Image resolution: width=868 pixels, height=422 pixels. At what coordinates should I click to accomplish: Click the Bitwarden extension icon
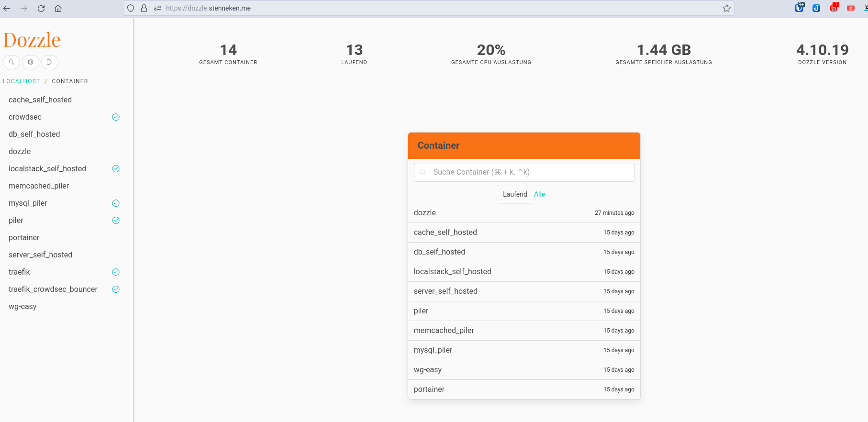pos(799,8)
